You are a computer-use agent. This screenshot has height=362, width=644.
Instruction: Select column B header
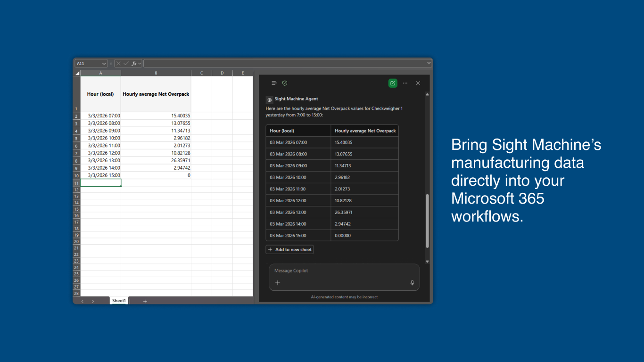156,73
